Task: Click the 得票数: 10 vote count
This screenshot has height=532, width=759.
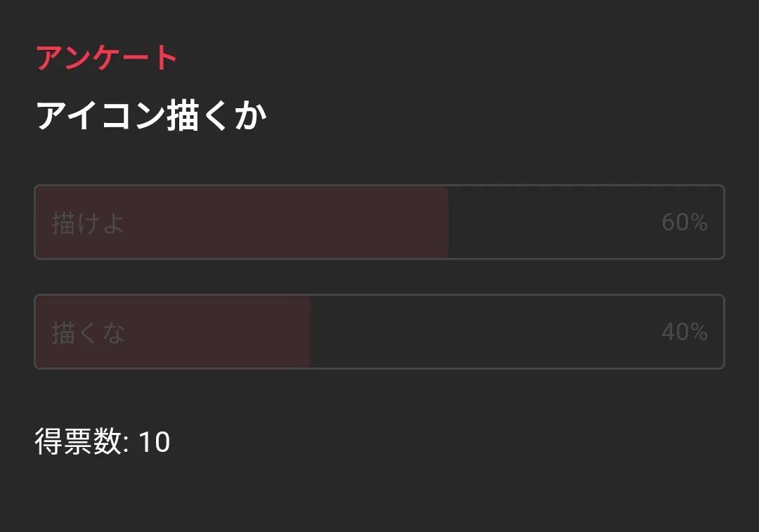Action: (103, 443)
